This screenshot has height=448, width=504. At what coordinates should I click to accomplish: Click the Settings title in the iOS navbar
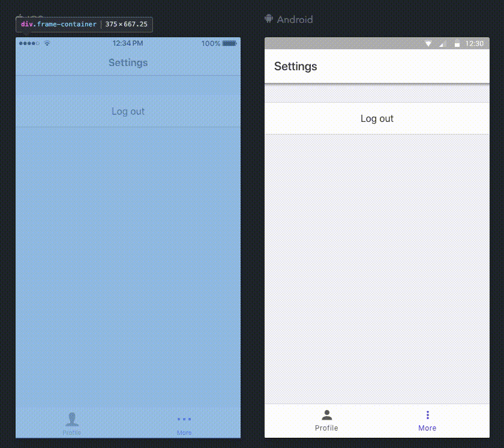coord(128,62)
